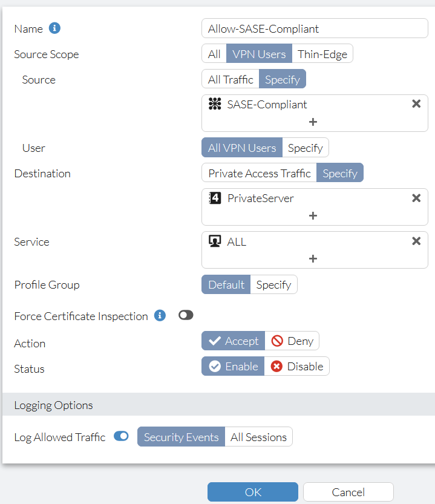Cancel the rule configuration
Image resolution: width=435 pixels, height=504 pixels.
pos(348,491)
